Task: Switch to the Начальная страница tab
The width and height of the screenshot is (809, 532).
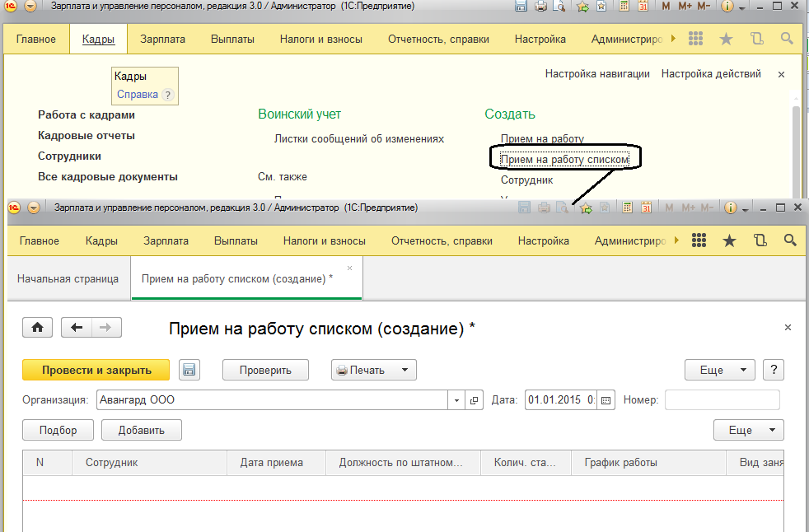Action: (x=68, y=279)
